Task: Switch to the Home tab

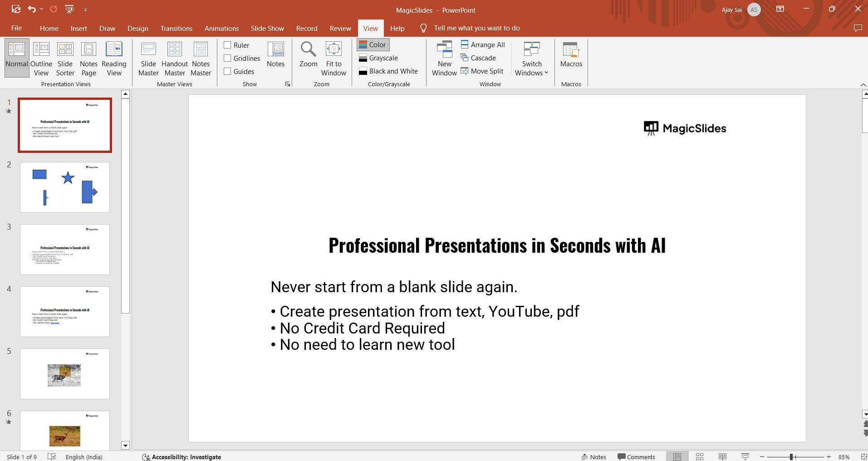Action: [49, 28]
